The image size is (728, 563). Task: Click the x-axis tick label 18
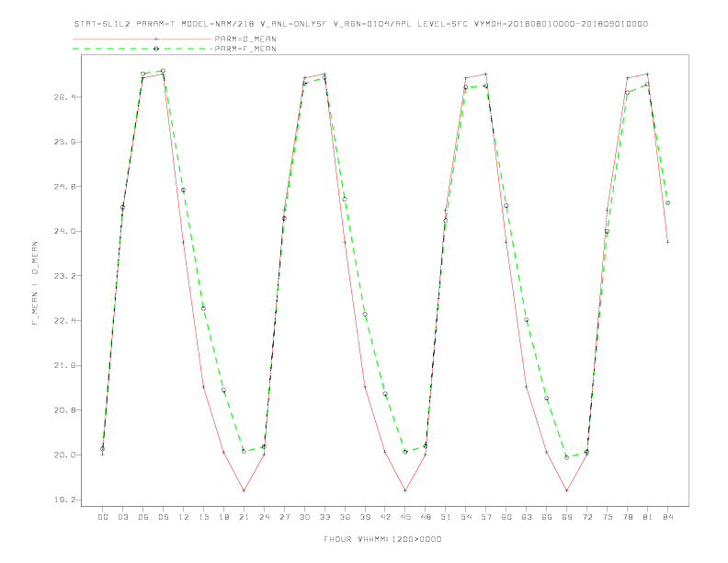tap(223, 517)
